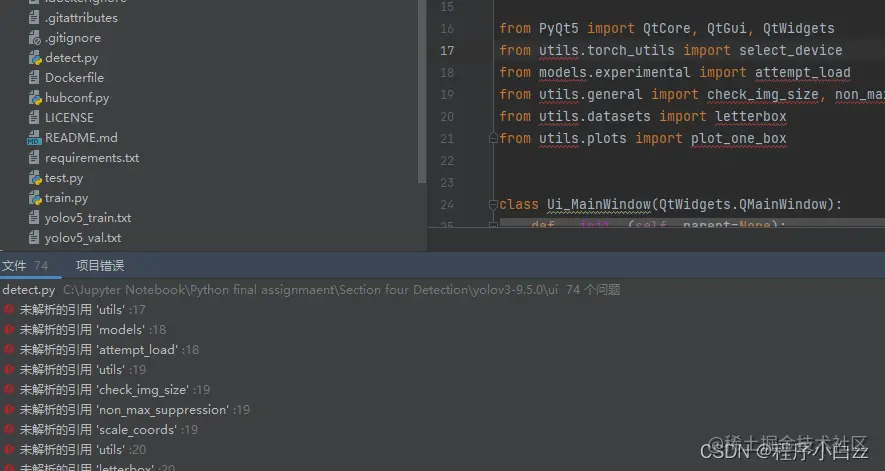Go to unresolved reference 'non_max_suppression' :19

click(x=135, y=409)
